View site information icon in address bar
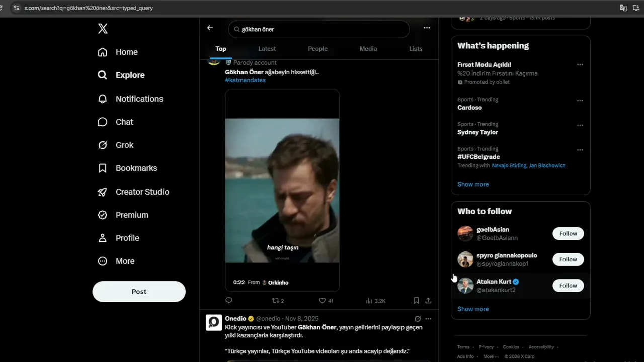Image resolution: width=644 pixels, height=362 pixels. click(x=16, y=8)
